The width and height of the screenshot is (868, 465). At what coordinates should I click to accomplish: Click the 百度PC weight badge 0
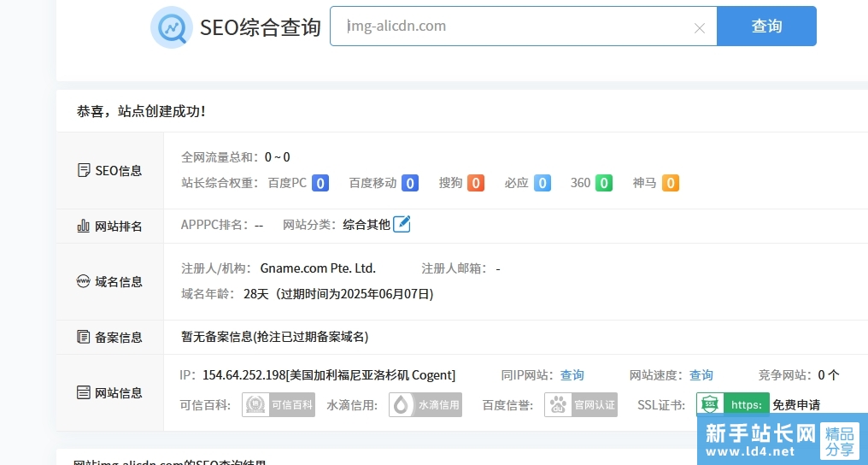(320, 183)
